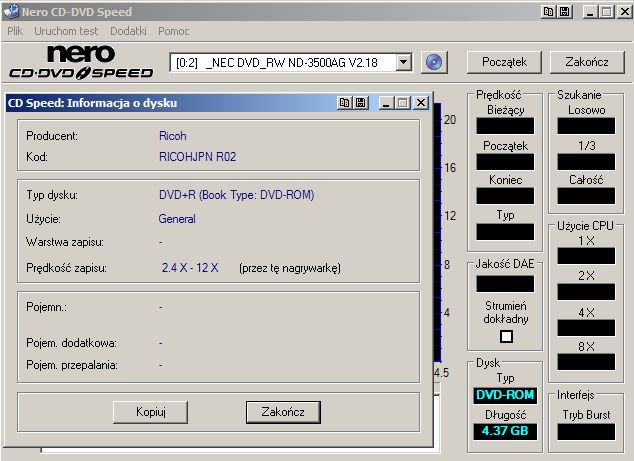Click Nero app icon in title bar
634x461 pixels.
[x=11, y=11]
